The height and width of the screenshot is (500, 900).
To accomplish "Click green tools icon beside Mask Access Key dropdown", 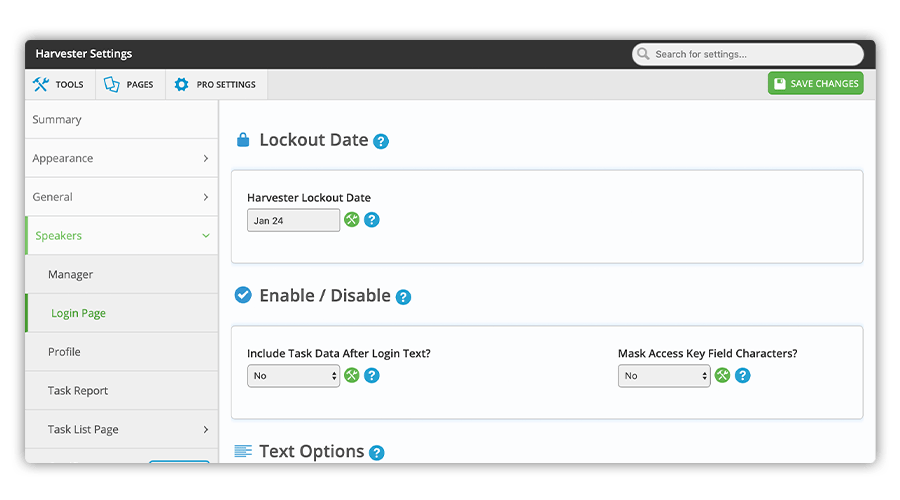I will 722,375.
